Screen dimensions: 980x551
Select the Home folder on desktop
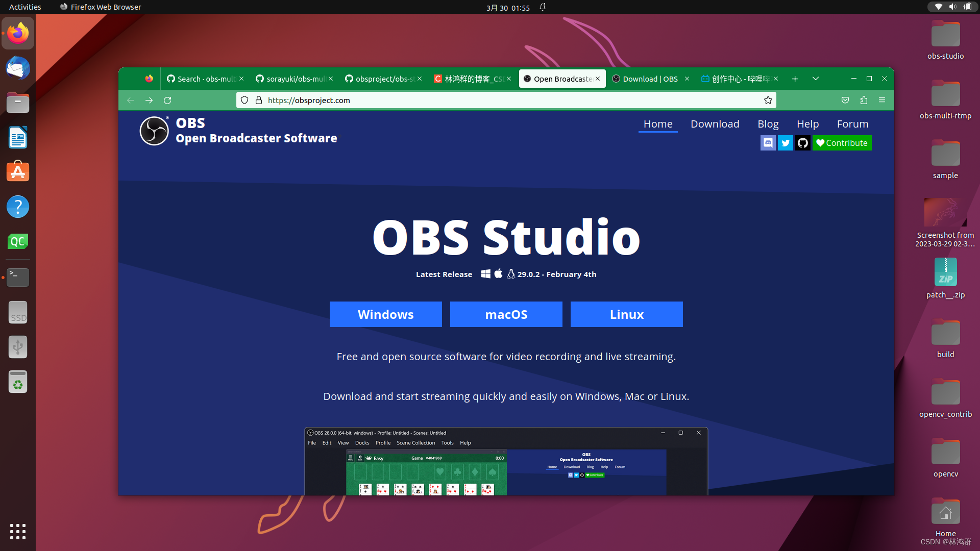pos(945,518)
